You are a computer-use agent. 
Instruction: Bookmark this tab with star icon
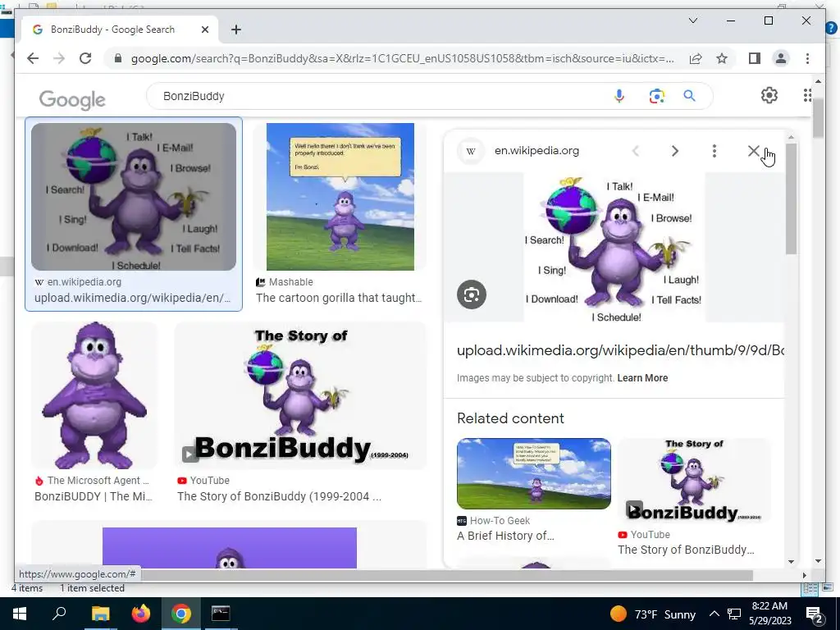(x=722, y=58)
